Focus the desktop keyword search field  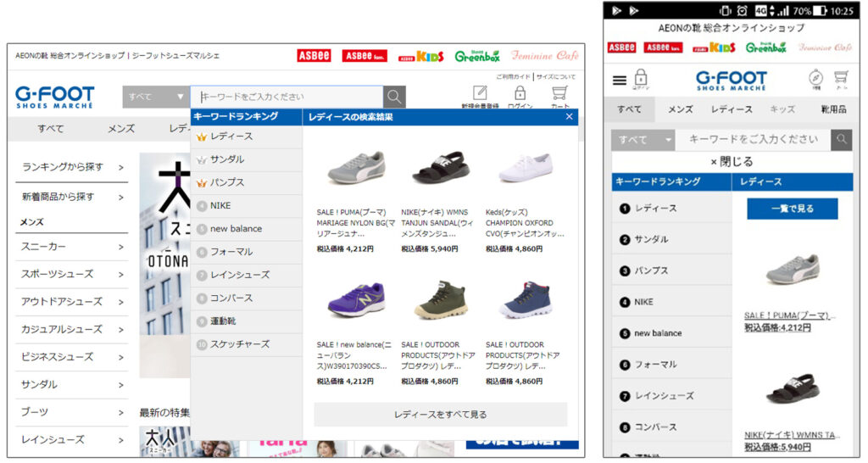point(287,97)
